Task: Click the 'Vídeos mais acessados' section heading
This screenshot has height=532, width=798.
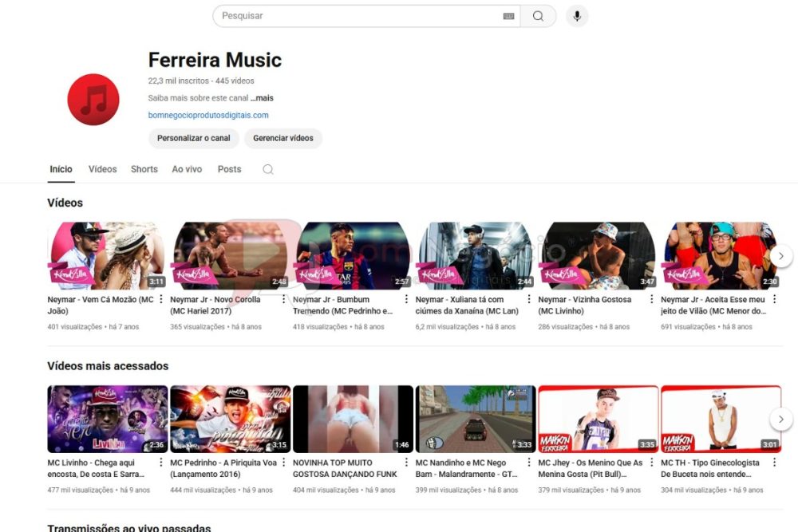Action: [108, 366]
